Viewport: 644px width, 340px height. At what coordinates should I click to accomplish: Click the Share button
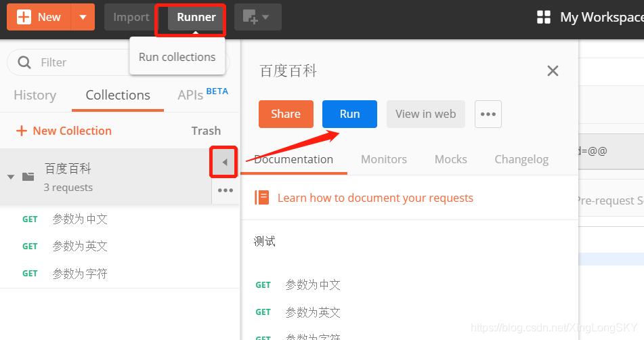(x=286, y=114)
